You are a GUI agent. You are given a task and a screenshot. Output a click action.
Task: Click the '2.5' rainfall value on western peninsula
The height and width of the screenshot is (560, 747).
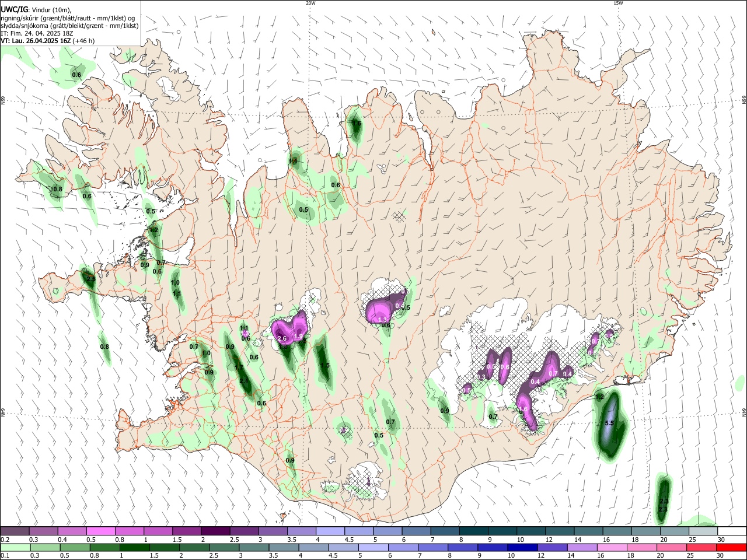tap(90, 279)
